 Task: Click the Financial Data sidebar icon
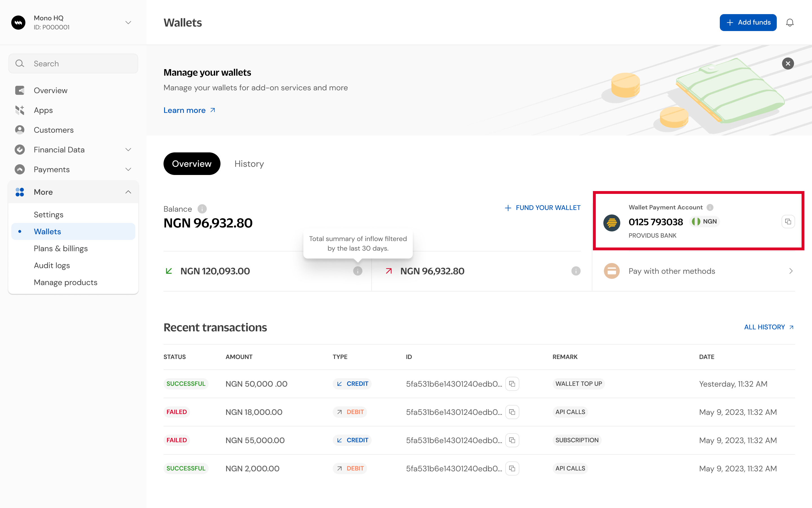click(x=20, y=150)
